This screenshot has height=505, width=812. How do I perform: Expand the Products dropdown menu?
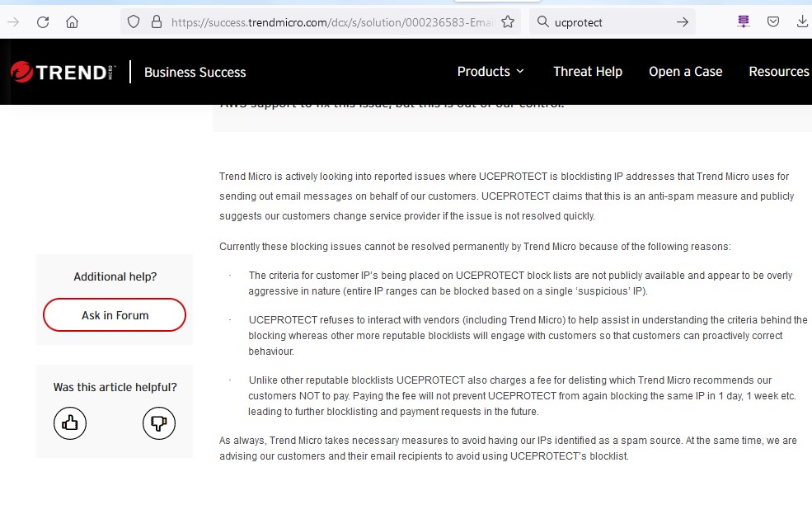(x=490, y=72)
